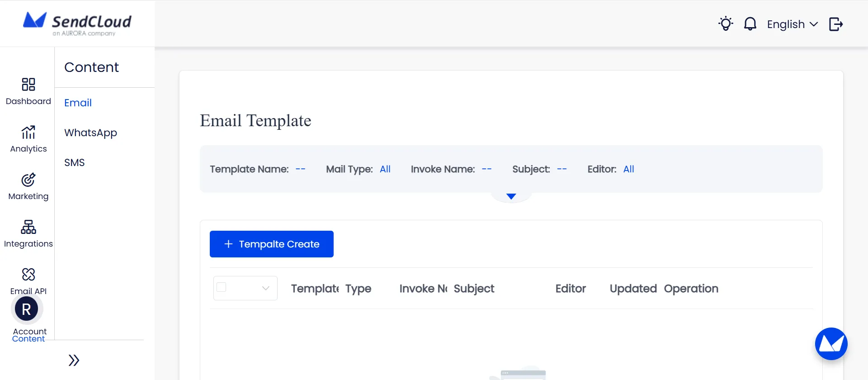Click the R account avatar
This screenshot has width=868, height=380.
pos(27,309)
